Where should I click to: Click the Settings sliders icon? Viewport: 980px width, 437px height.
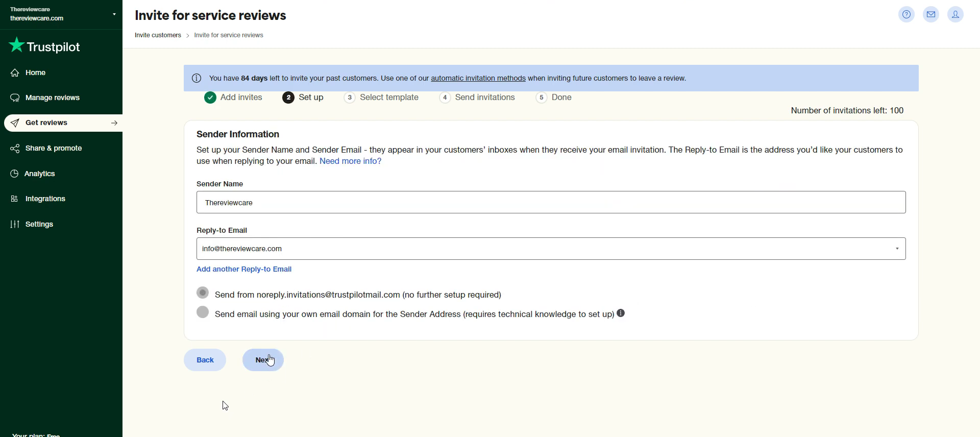(15, 225)
